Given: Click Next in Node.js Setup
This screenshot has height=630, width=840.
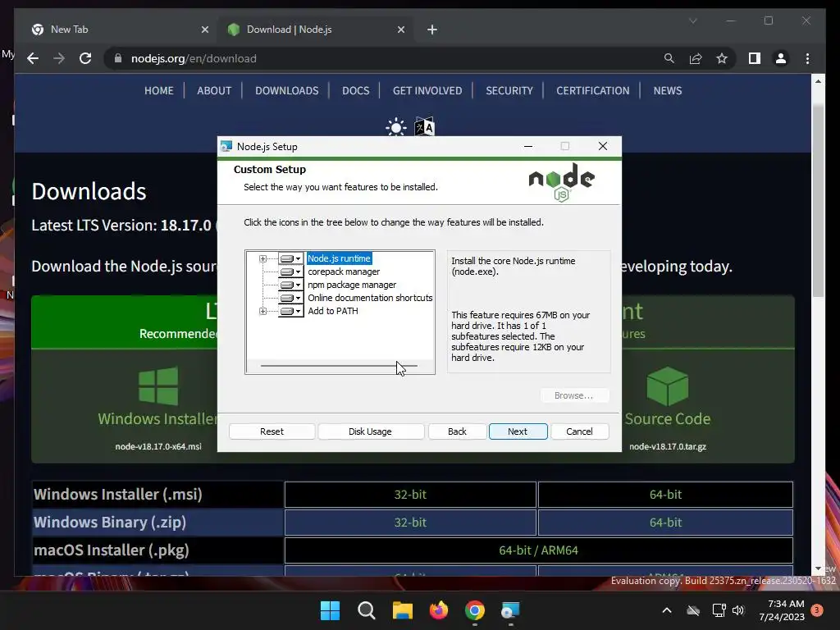Looking at the screenshot, I should click(518, 431).
